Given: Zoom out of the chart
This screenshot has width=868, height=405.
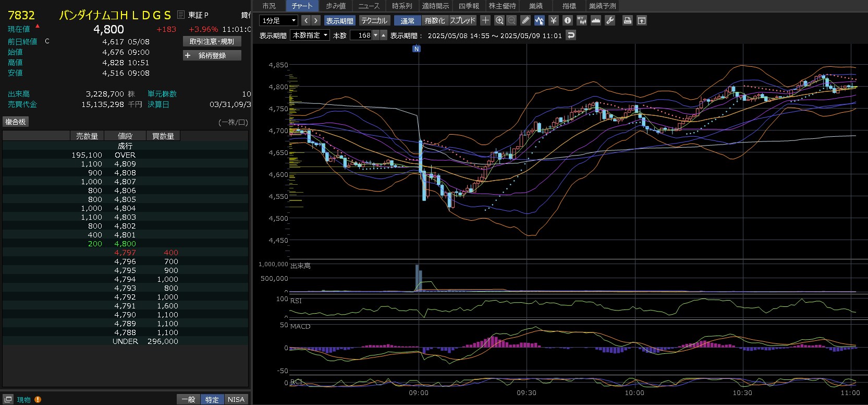Looking at the screenshot, I should [x=511, y=20].
